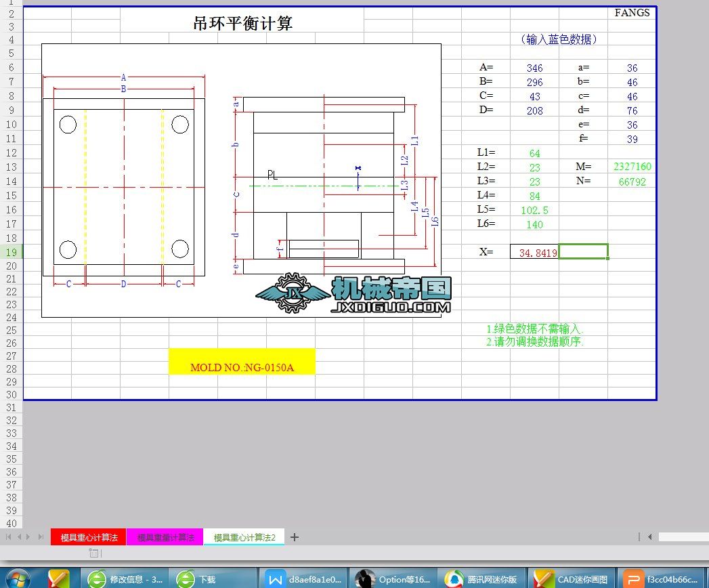Image resolution: width=709 pixels, height=588 pixels.
Task: Select row header 40
Action: click(x=12, y=524)
